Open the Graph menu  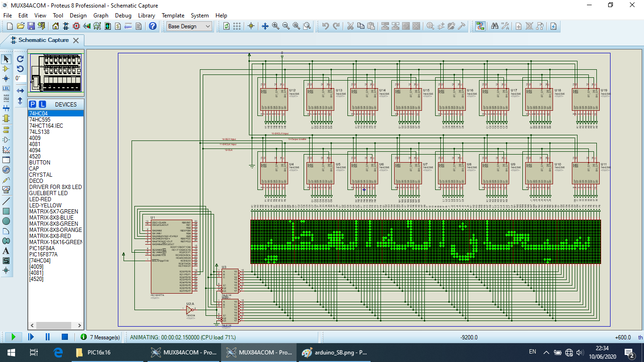pyautogui.click(x=101, y=15)
